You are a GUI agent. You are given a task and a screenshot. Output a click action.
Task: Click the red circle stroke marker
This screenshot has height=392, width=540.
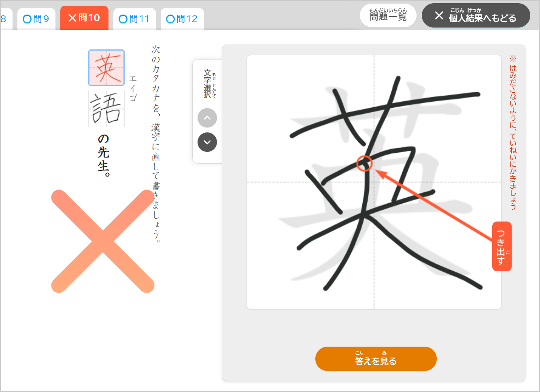coord(365,163)
